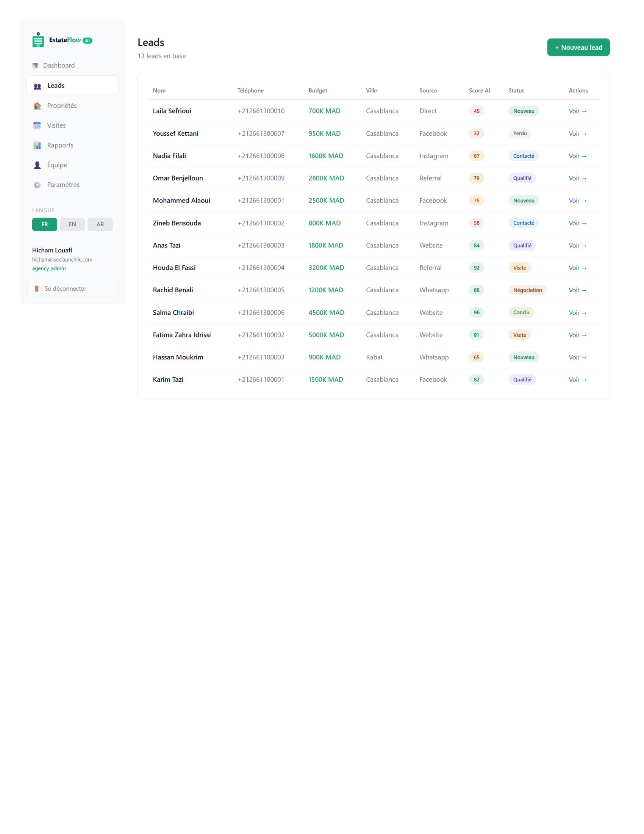Click the Visites calendar icon

click(x=37, y=125)
